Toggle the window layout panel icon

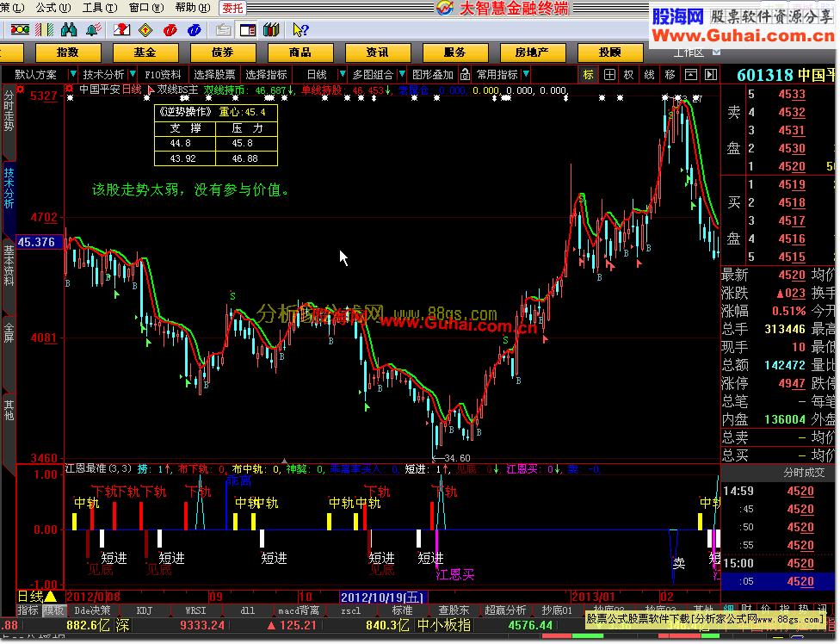click(x=248, y=30)
